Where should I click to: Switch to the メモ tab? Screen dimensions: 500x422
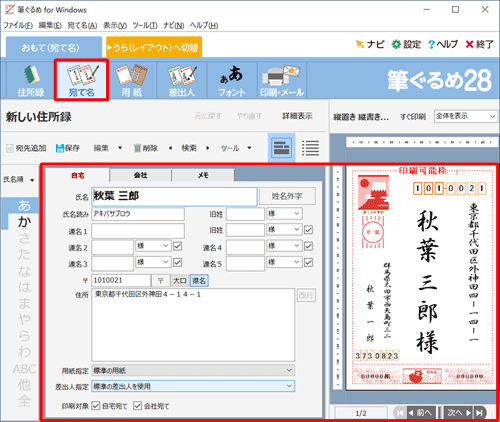click(203, 175)
